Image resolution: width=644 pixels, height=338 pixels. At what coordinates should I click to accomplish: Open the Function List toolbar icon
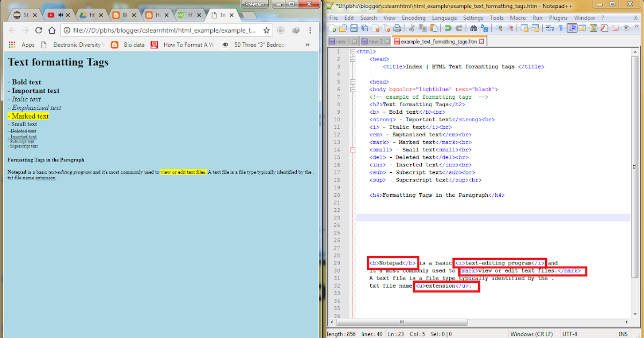point(604,28)
